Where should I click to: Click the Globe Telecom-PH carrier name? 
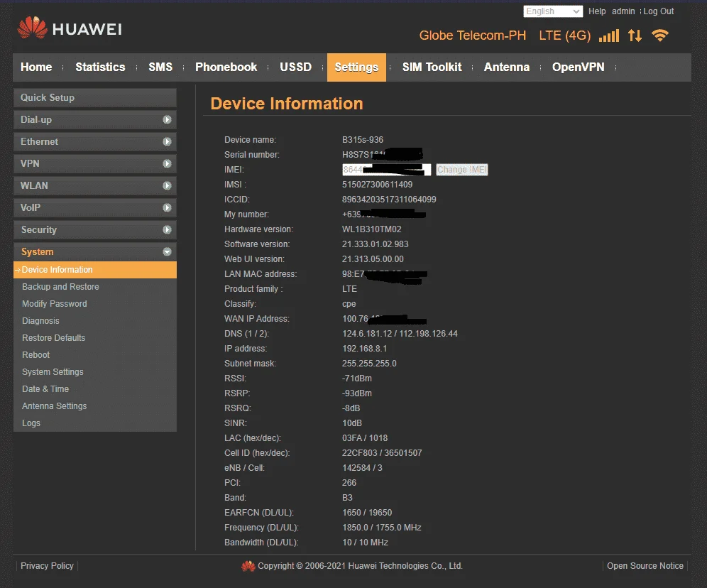click(473, 36)
